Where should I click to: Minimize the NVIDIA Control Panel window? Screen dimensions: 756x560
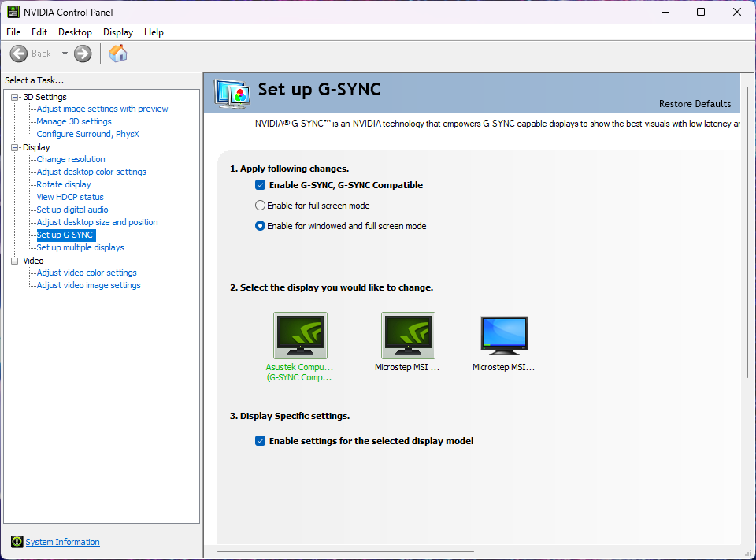click(666, 12)
